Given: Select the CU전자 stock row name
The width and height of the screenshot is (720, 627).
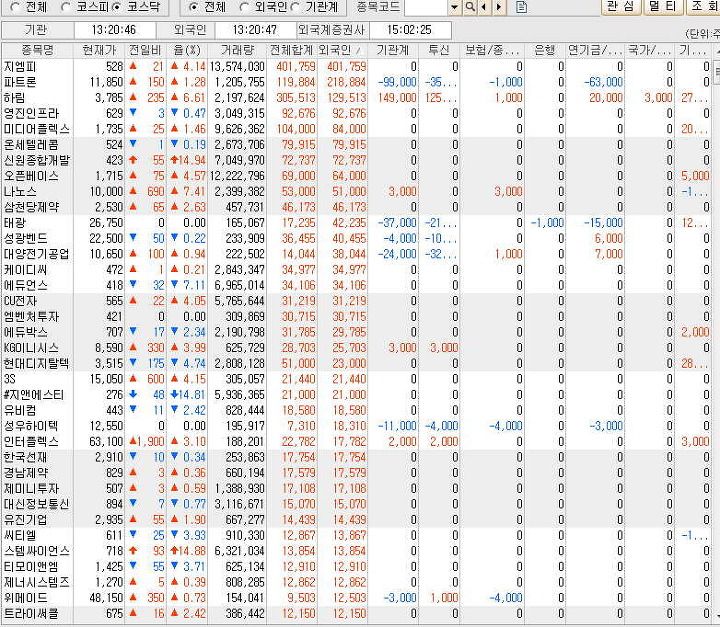Looking at the screenshot, I should click(x=20, y=301).
